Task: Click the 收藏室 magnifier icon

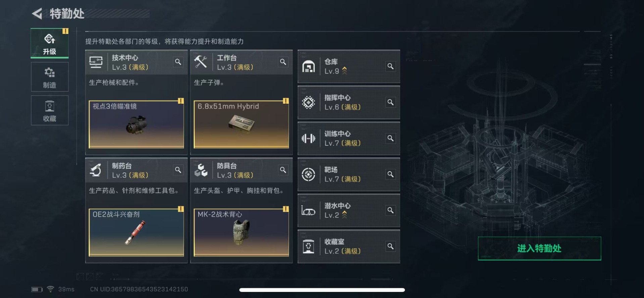Action: [390, 246]
